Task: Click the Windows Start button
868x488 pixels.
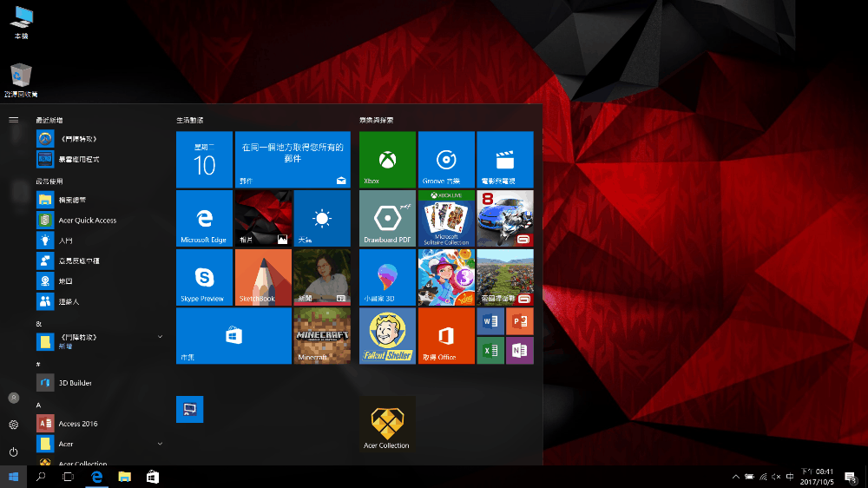Action: tap(13, 477)
